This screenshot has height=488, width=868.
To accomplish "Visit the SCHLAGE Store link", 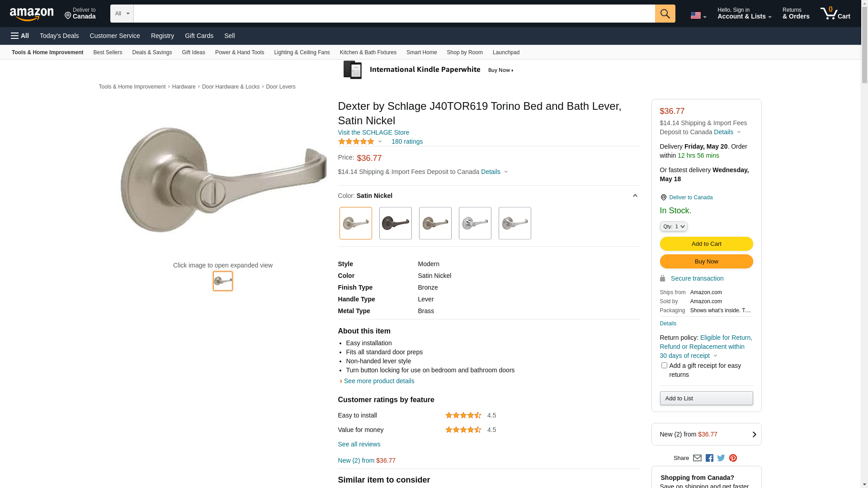I will click(373, 132).
